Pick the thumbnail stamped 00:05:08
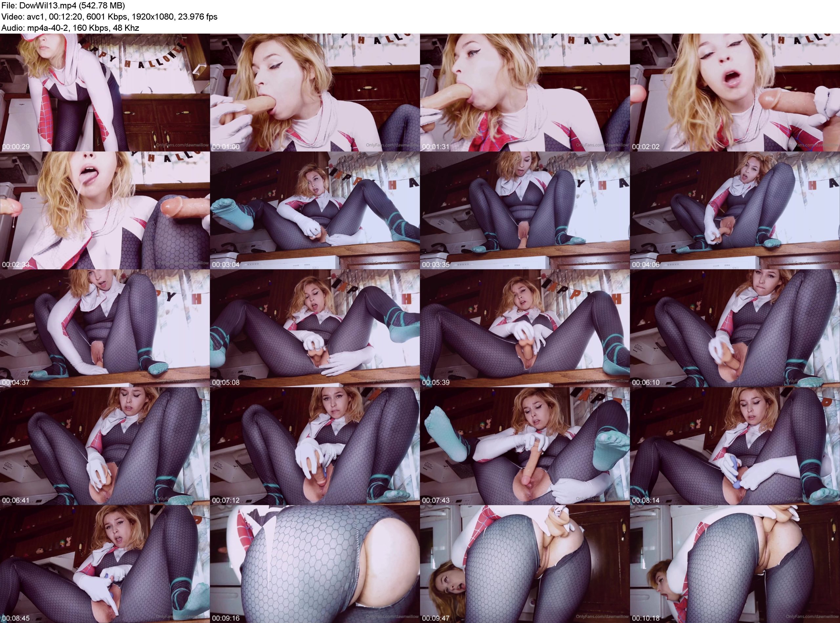Viewport: 840px width, 623px height. tap(315, 328)
